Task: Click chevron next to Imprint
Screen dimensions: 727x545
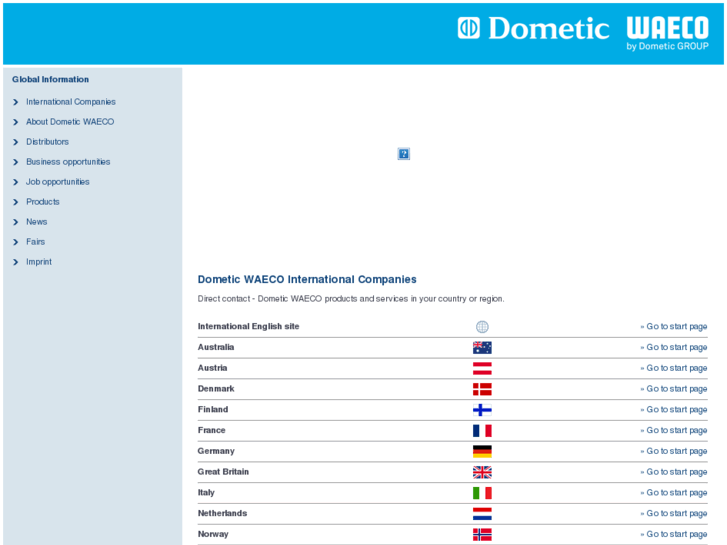Action: (x=16, y=262)
